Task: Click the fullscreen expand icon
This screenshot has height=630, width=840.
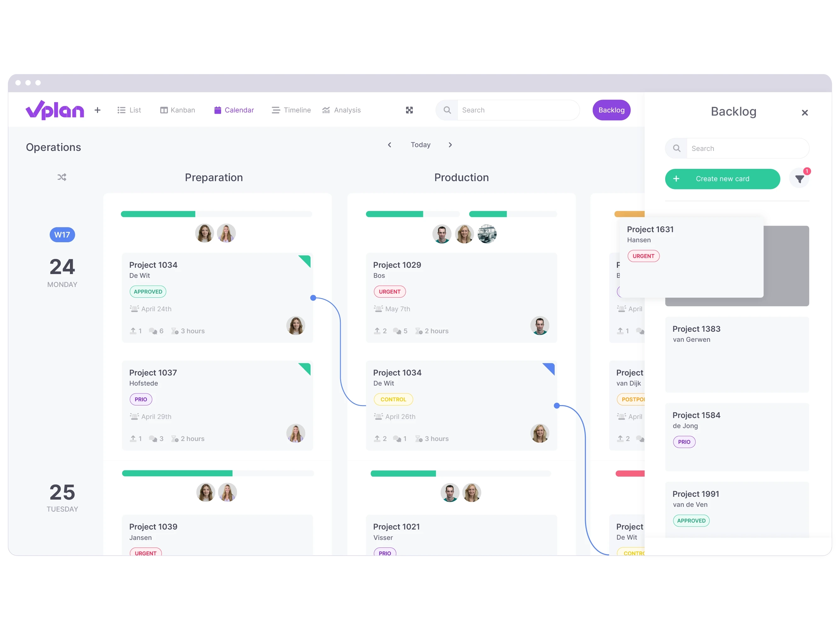Action: (409, 110)
